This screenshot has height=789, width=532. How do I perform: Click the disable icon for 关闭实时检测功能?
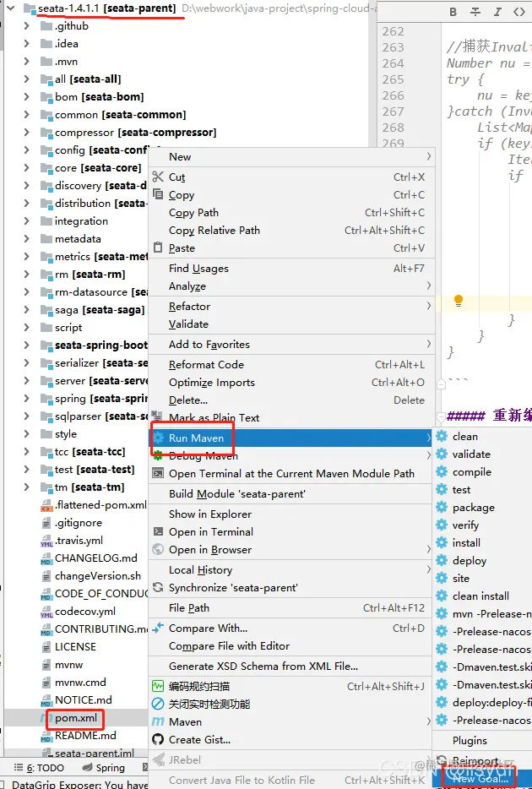pyautogui.click(x=158, y=704)
